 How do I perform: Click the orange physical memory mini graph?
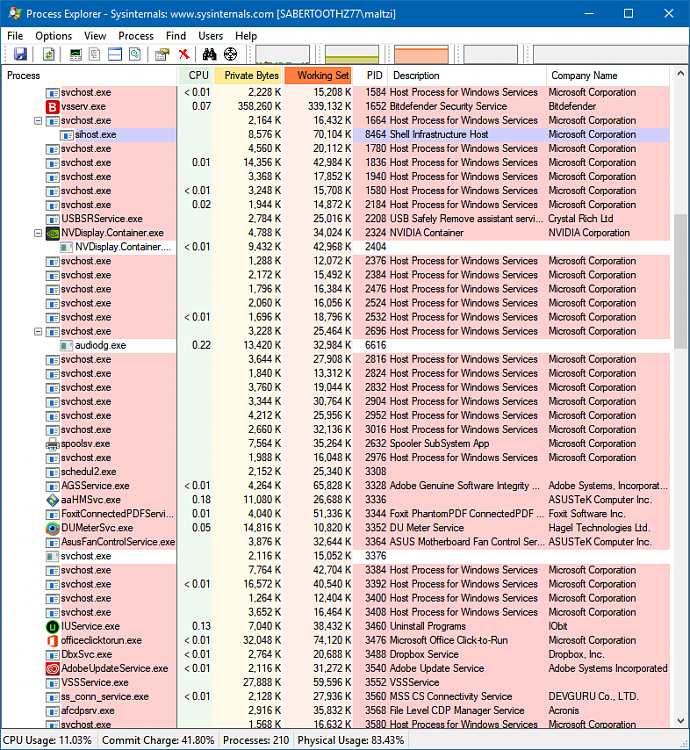click(x=421, y=55)
